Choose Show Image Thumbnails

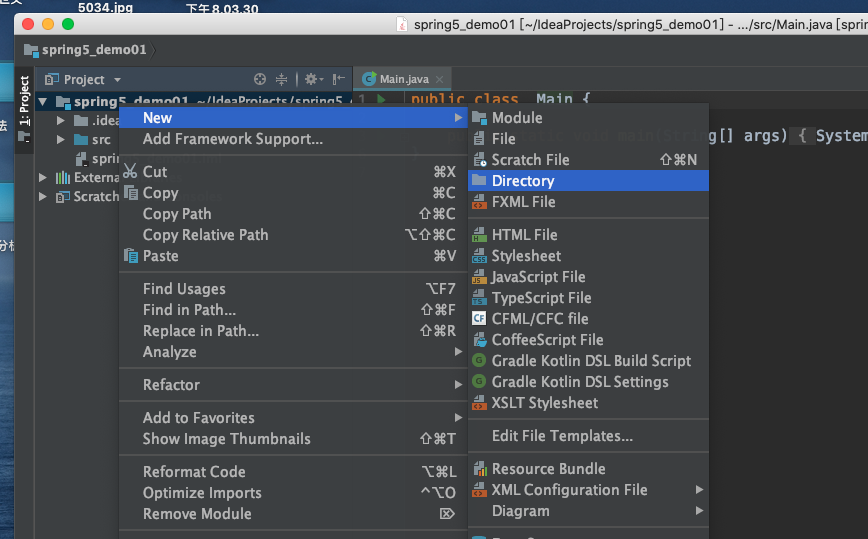(x=293, y=439)
